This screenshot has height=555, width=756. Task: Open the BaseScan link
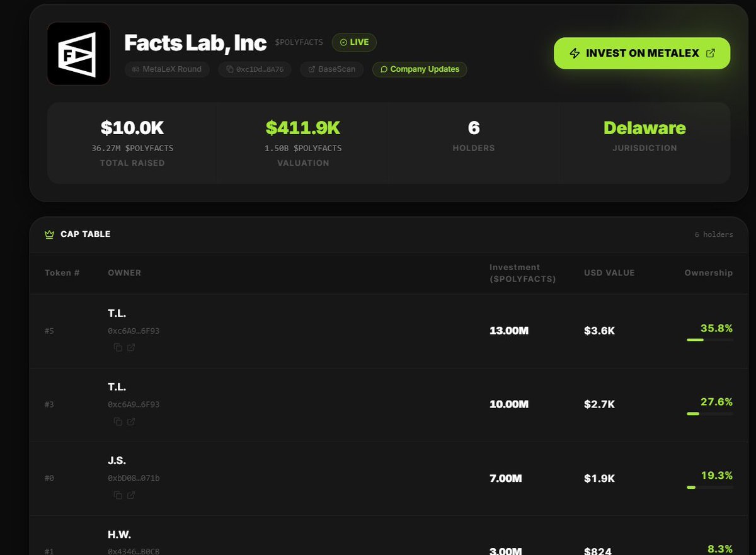[332, 69]
